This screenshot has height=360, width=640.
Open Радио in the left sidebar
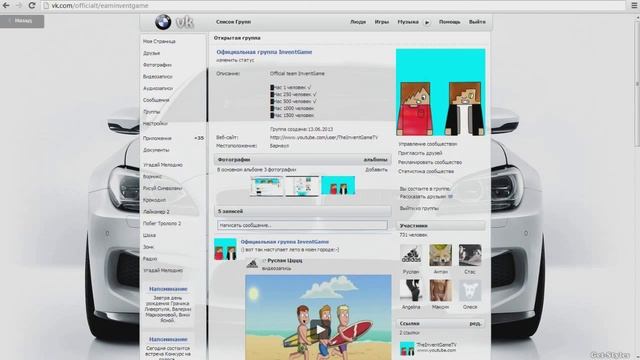click(x=150, y=259)
